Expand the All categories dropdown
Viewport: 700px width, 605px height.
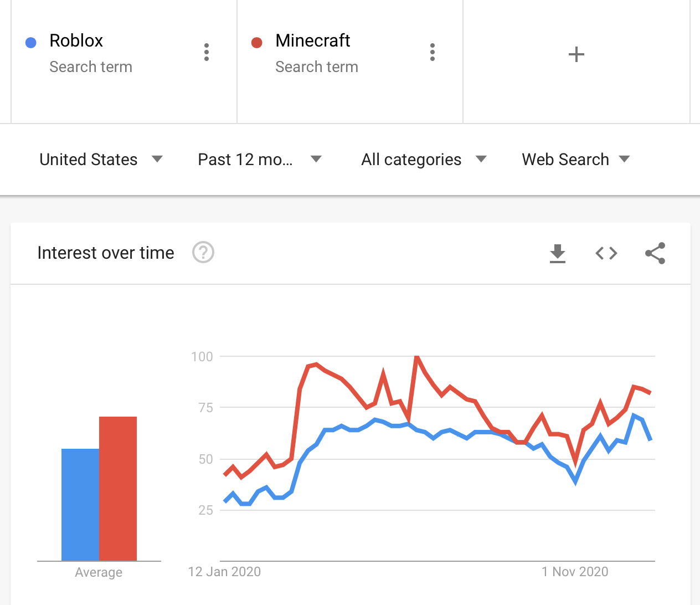tap(424, 160)
